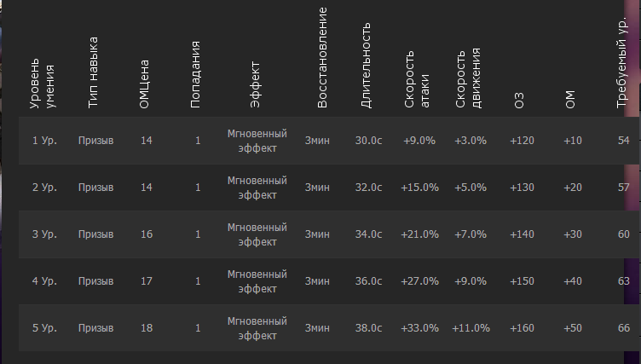Screen dimensions: 641x364
Task: Select the 'Попадания' column header
Action: click(x=196, y=73)
